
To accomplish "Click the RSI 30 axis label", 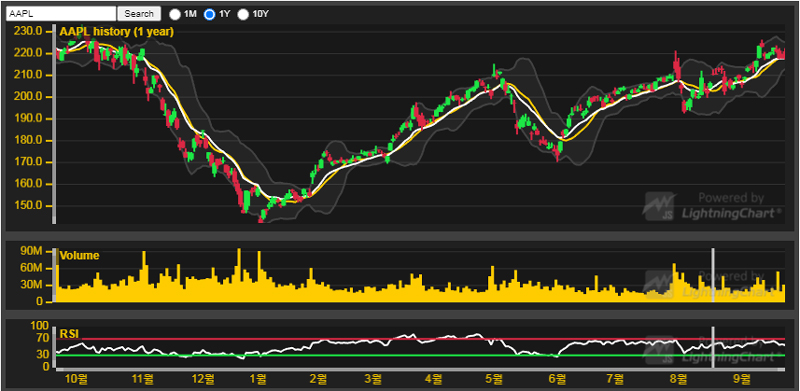I will pos(43,355).
